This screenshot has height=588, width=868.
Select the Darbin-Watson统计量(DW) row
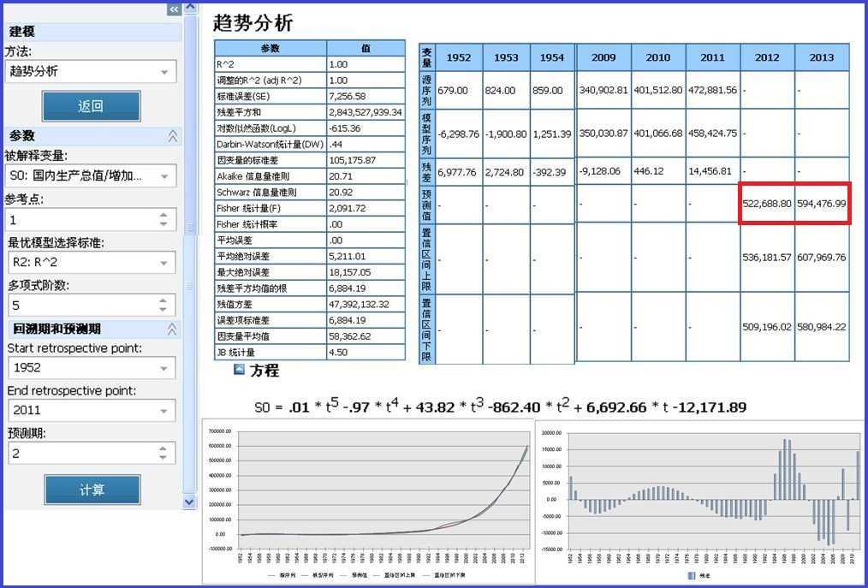click(x=310, y=145)
